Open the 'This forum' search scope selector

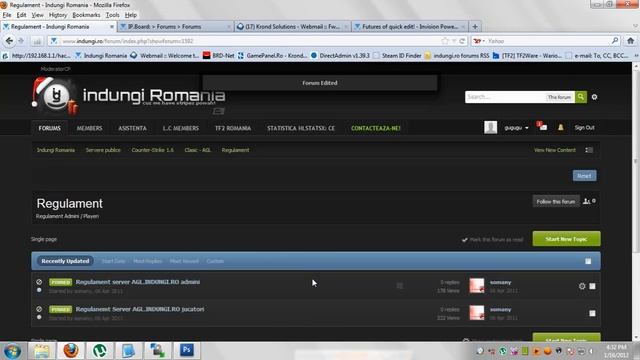click(560, 97)
